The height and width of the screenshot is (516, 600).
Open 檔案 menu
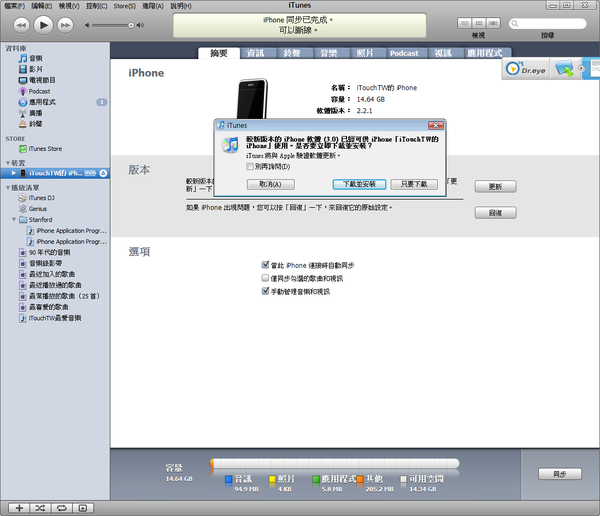coord(14,6)
